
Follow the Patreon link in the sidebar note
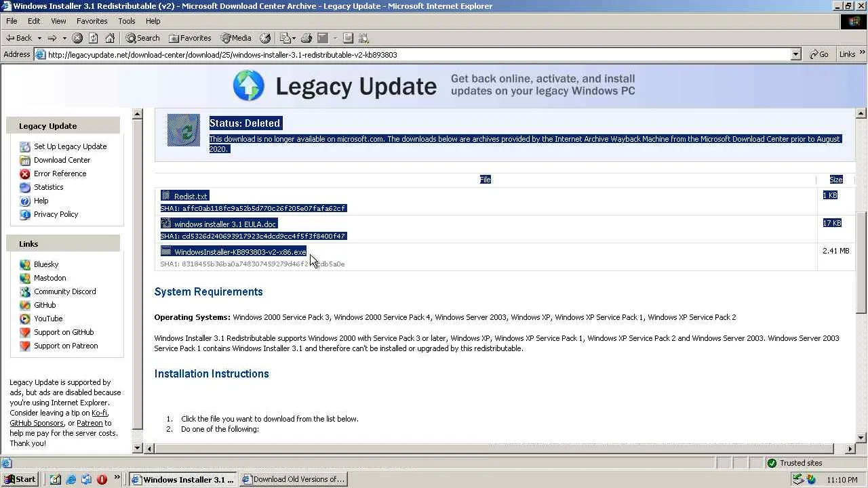(x=90, y=423)
